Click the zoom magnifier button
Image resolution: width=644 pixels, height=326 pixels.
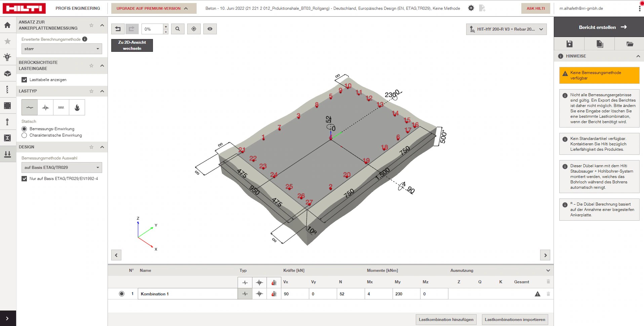[177, 29]
